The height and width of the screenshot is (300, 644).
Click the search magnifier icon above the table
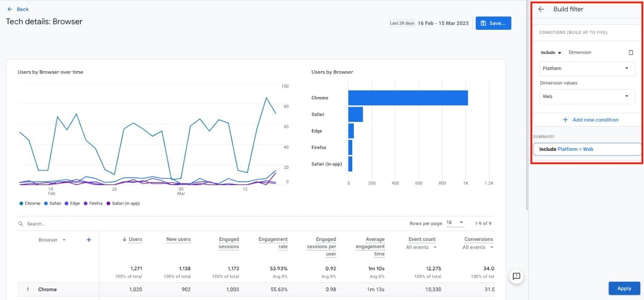(x=21, y=223)
